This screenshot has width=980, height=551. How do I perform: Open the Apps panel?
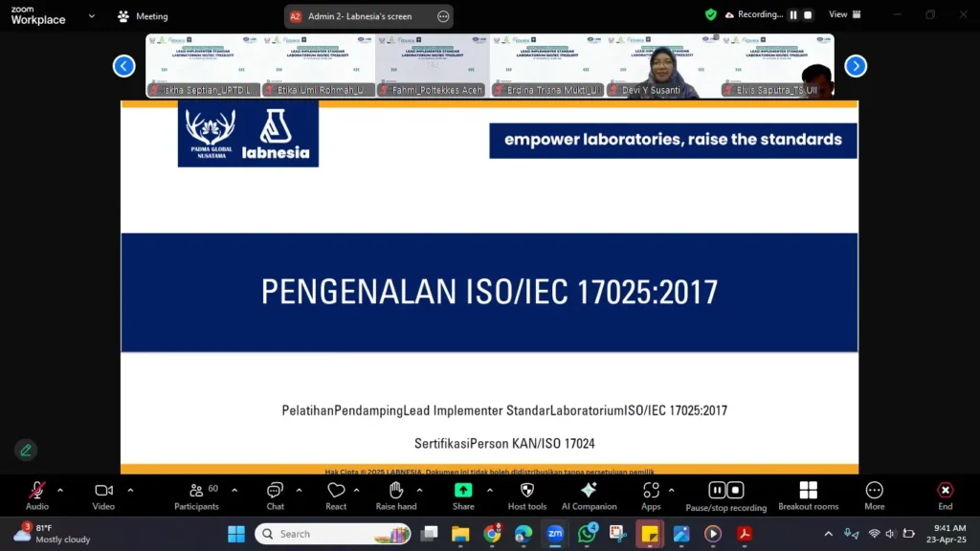651,496
